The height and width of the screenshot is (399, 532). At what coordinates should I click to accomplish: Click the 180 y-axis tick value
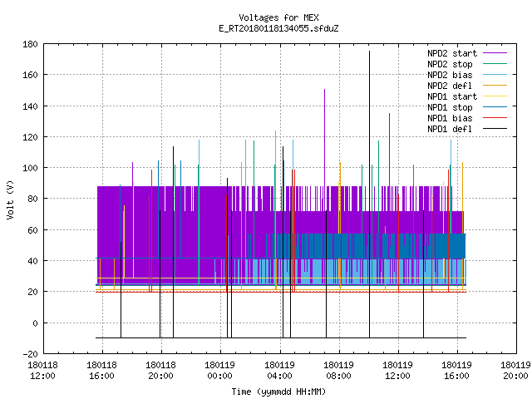[30, 44]
